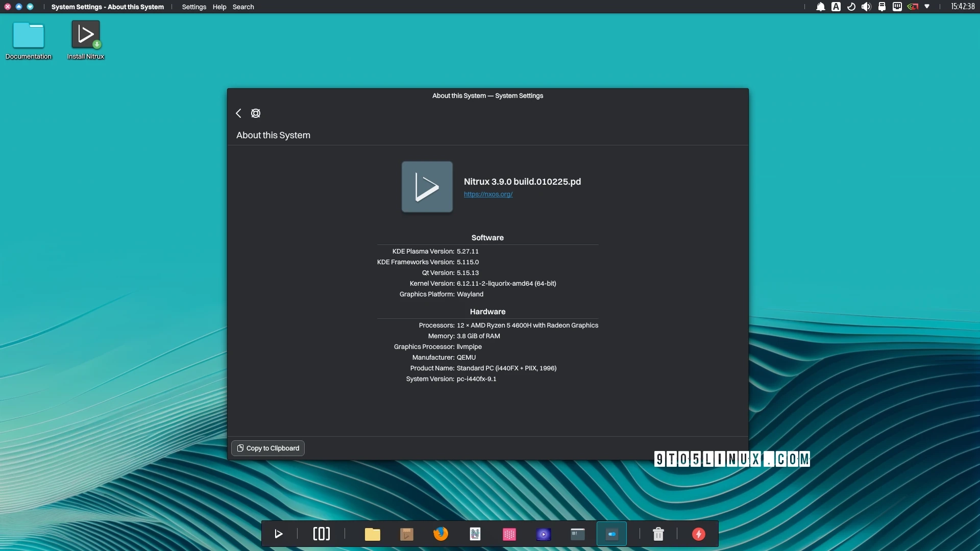Viewport: 980px width, 551px height.
Task: Toggle the Twitch/streaming icon in system tray
Action: point(897,7)
